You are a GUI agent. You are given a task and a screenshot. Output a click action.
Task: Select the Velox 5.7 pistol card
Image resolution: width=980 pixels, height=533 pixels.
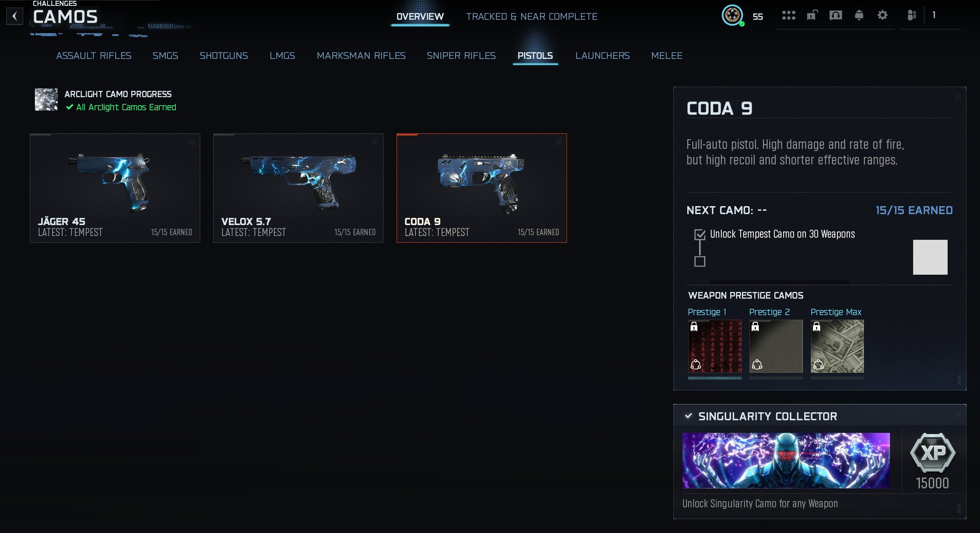298,188
